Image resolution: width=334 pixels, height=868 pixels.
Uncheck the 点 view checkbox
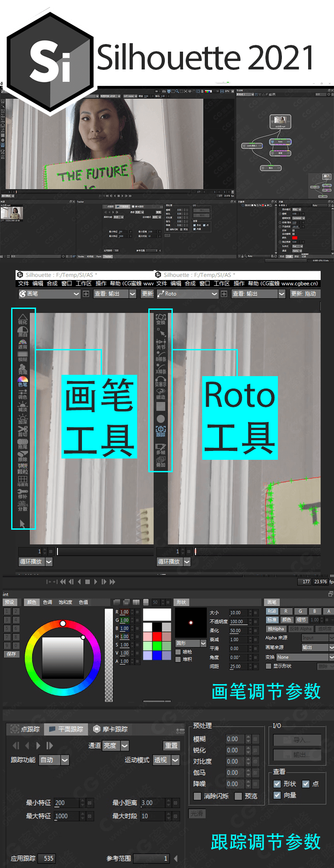306,784
